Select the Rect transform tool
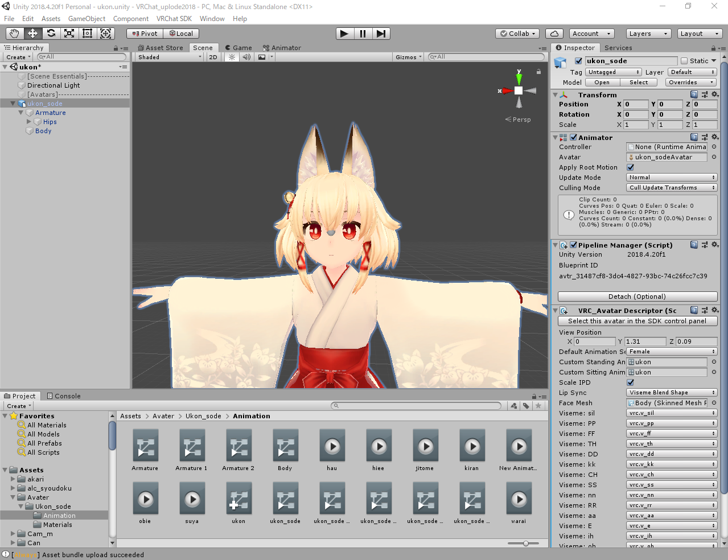 click(x=88, y=34)
